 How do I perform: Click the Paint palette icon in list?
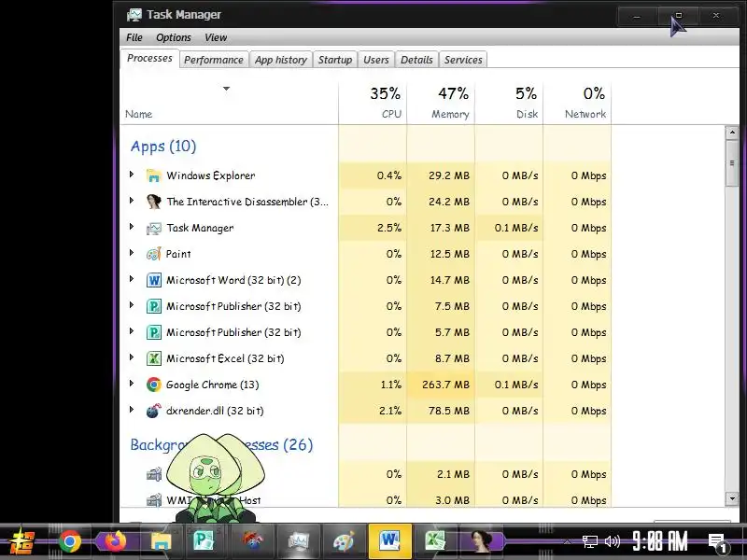tap(153, 254)
